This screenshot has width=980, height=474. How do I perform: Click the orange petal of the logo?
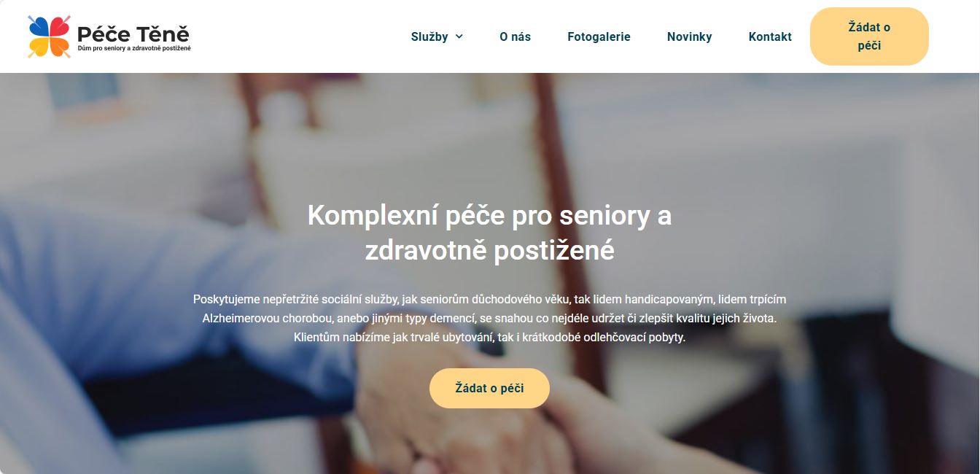point(60,47)
